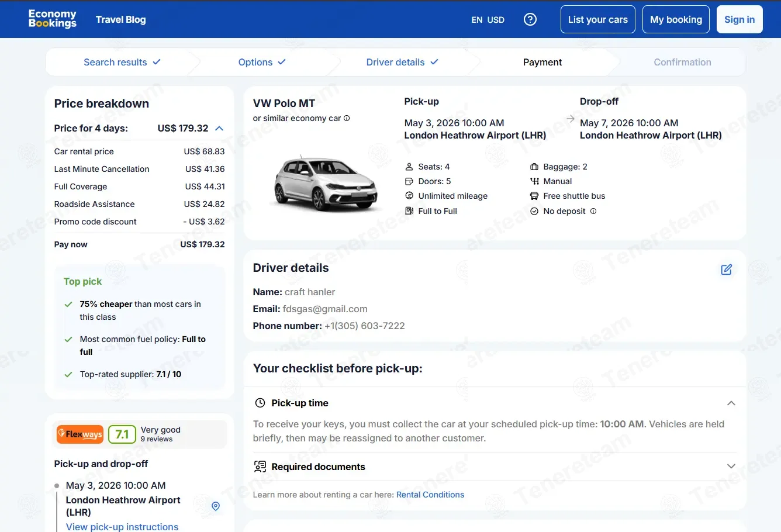Collapse the price breakdown chevron
Screen dimensions: 781x532
point(220,128)
